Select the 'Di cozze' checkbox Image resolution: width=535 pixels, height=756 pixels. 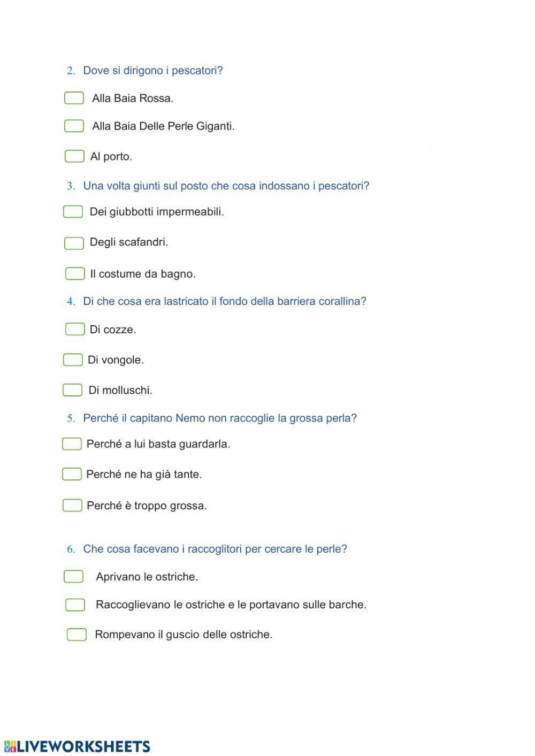tap(75, 329)
